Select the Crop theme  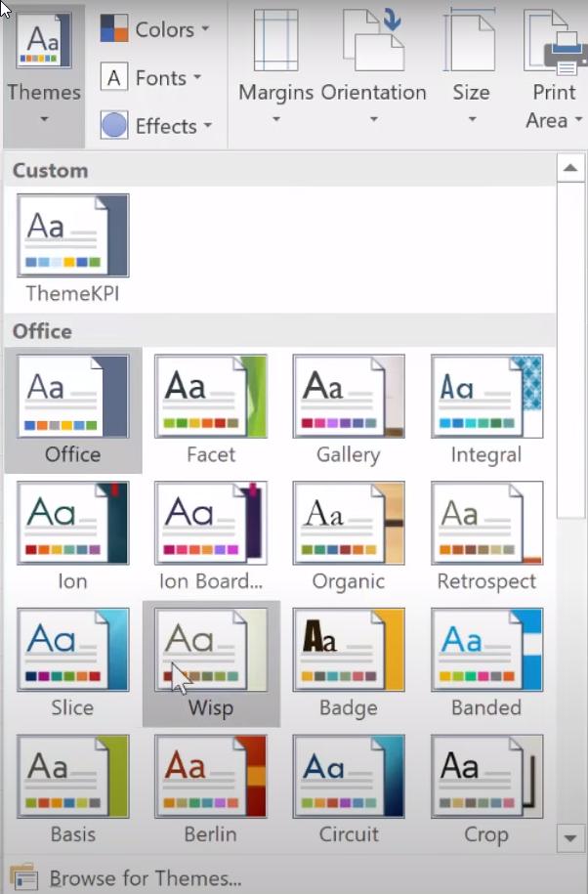click(486, 789)
